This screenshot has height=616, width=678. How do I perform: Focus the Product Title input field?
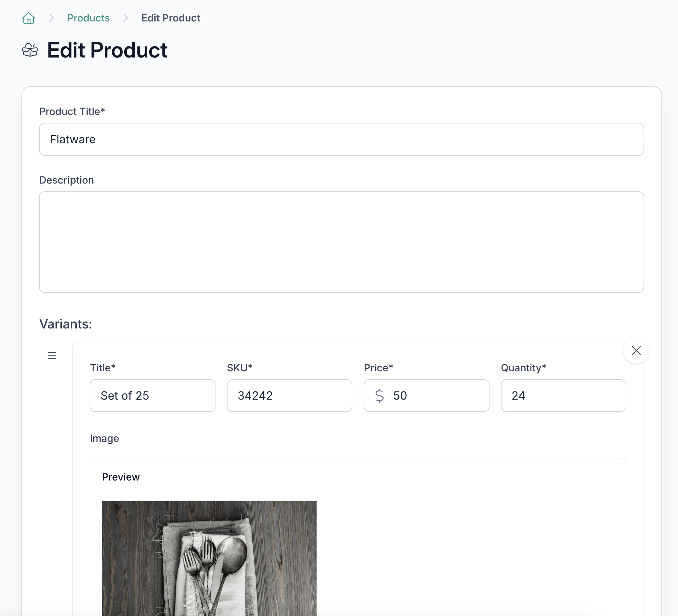click(341, 139)
